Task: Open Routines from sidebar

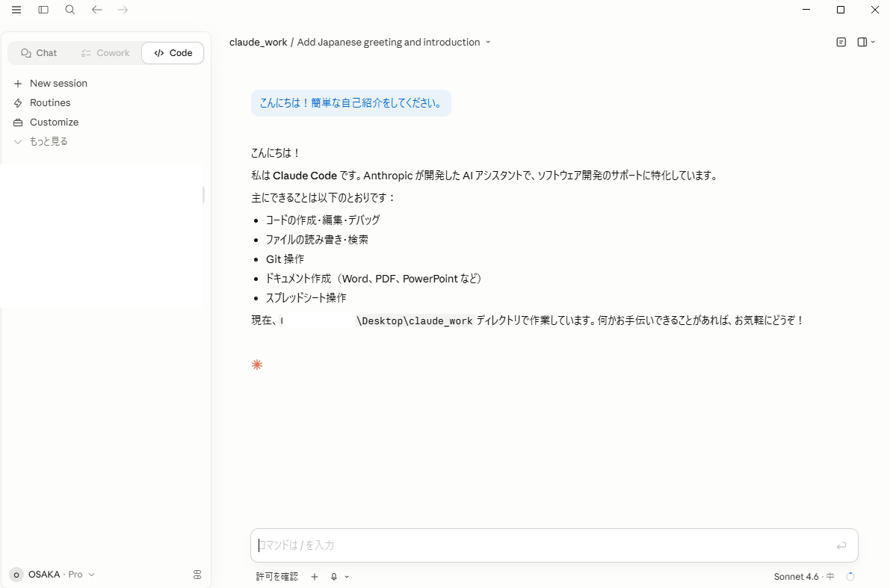Action: coord(50,102)
